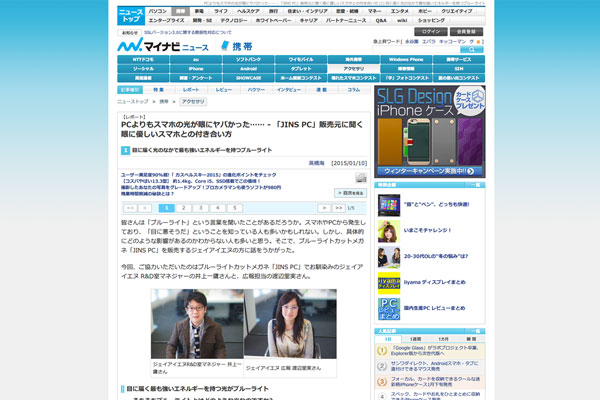Go to page 2 of article
The image size is (600, 400).
tap(184, 208)
